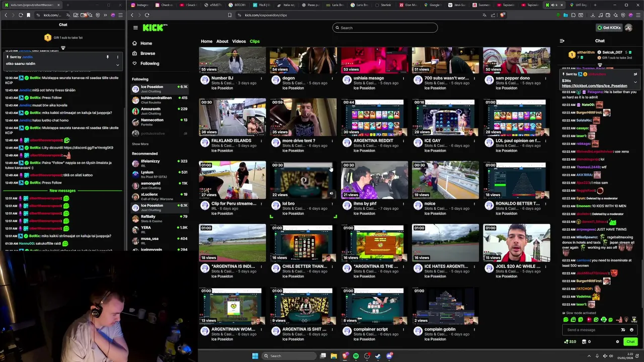Expand the pinned $3tts message

coord(635,81)
